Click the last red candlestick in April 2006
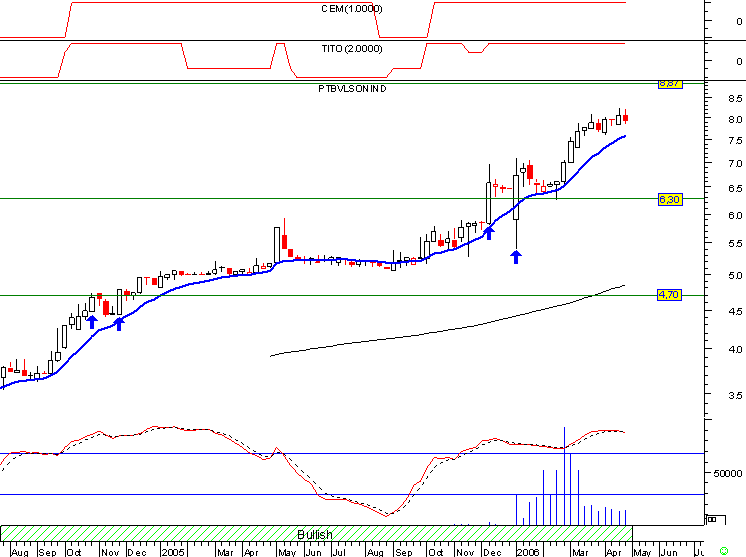 (x=626, y=117)
